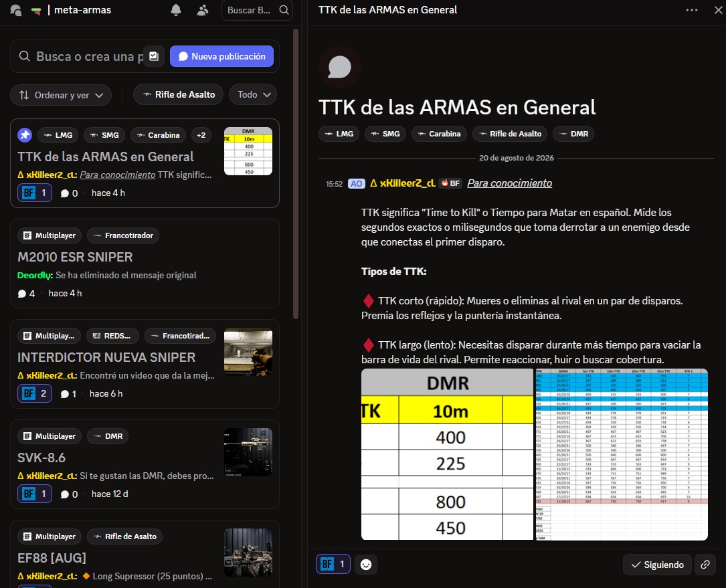726x588 pixels.
Task: Toggle the Siguiendo follow button
Action: pyautogui.click(x=657, y=565)
